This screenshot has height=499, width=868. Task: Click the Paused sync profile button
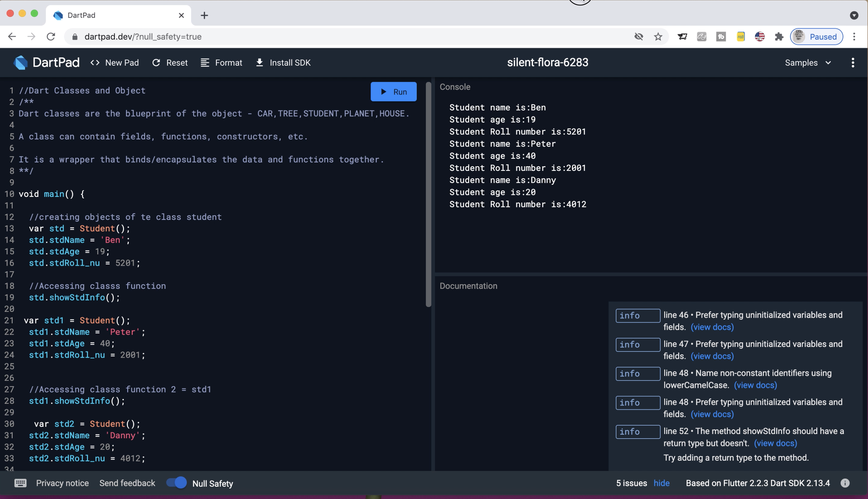[x=816, y=36]
